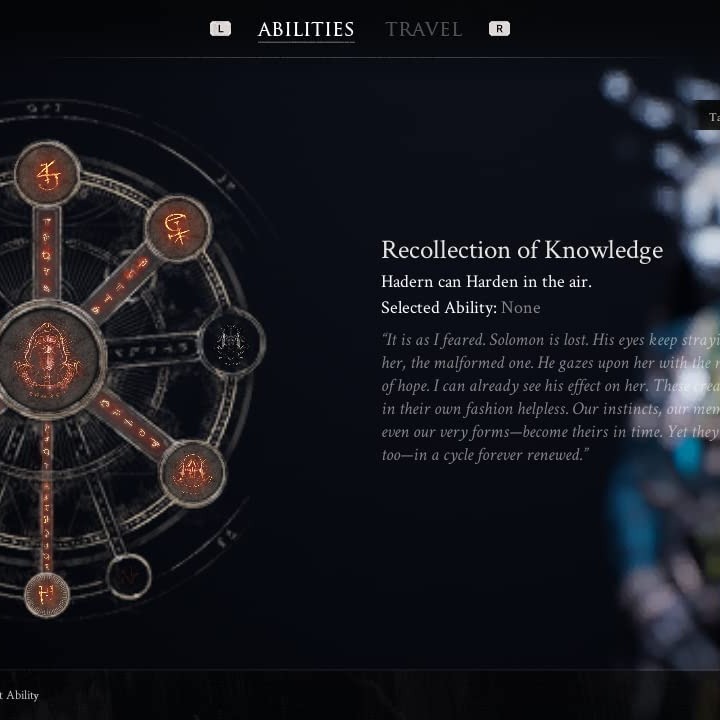
Task: Click the L shoulder button icon
Action: [x=220, y=28]
